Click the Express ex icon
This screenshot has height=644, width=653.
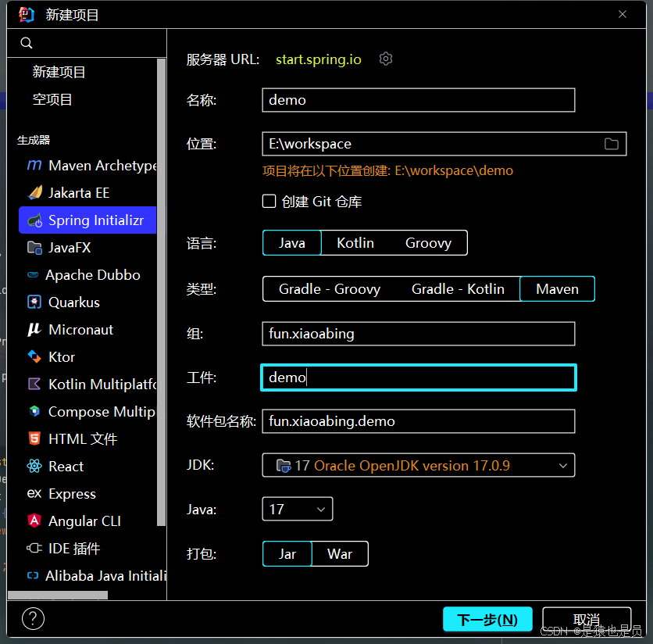(x=34, y=493)
